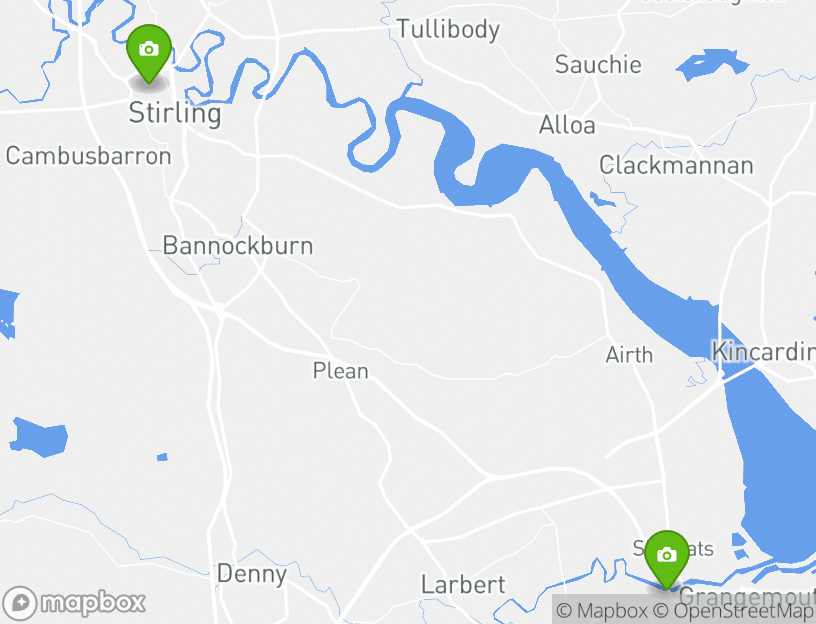Click the Kincardine label by the bridge
Viewport: 816px width, 624px height.
click(x=763, y=352)
